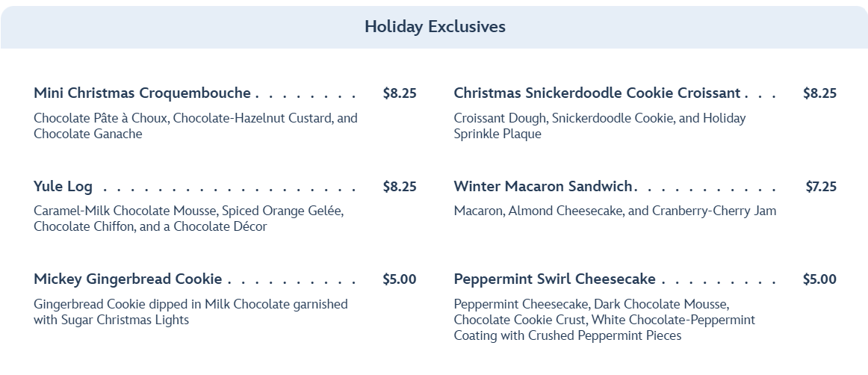The image size is (868, 375).
Task: Select the Winter Macaron Sandwich title
Action: 543,187
